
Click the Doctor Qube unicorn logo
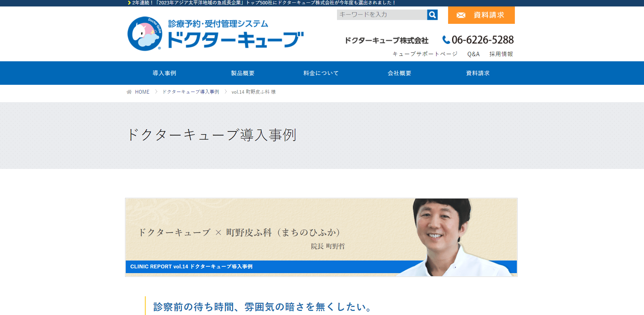pyautogui.click(x=145, y=34)
